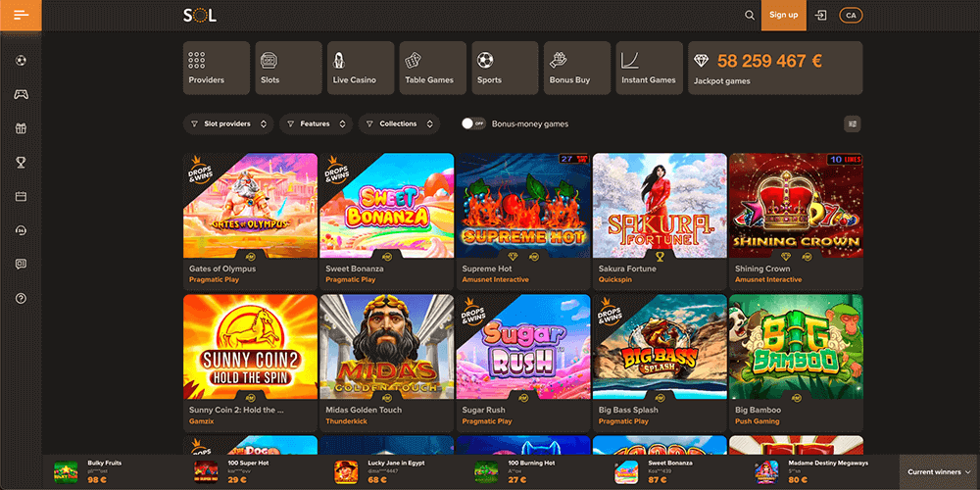Screen dimensions: 980x490
Task: Click the Madame Destiny Megaways winner icon
Action: point(766,472)
